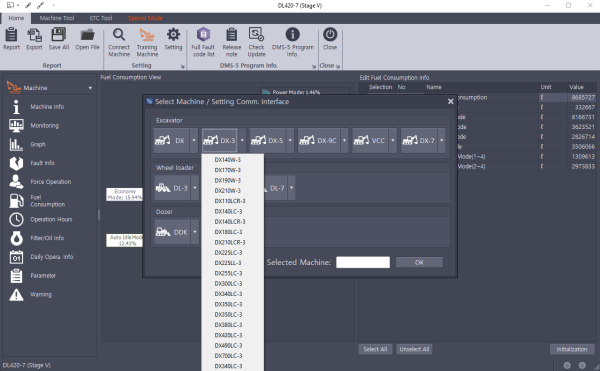Viewport: 600px width, 371px height.
Task: Open Fuel Consumption in sidebar
Action: 47,201
